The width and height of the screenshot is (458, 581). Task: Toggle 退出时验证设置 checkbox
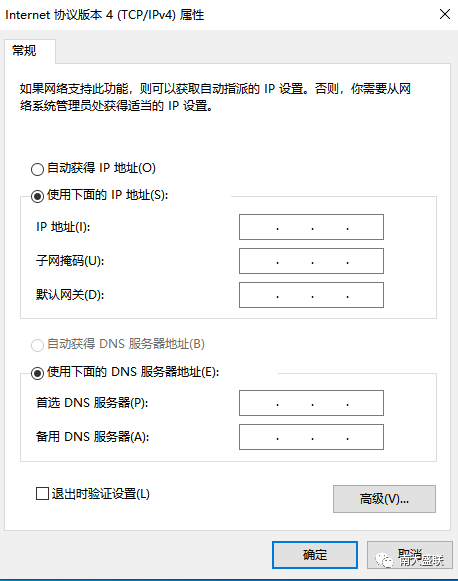[42, 494]
